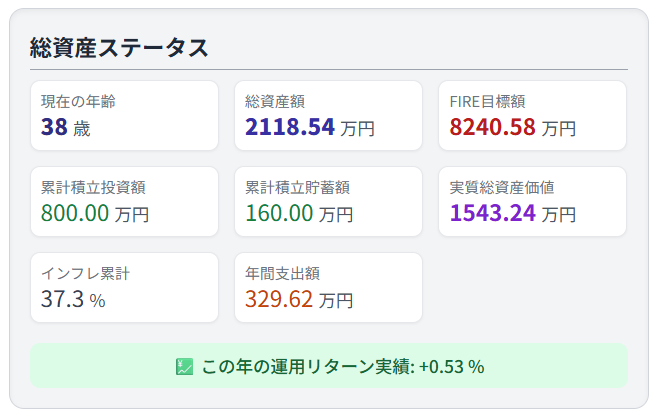This screenshot has height=419, width=661.
Task: Click the 総資産ステータス heading
Action: point(119,47)
